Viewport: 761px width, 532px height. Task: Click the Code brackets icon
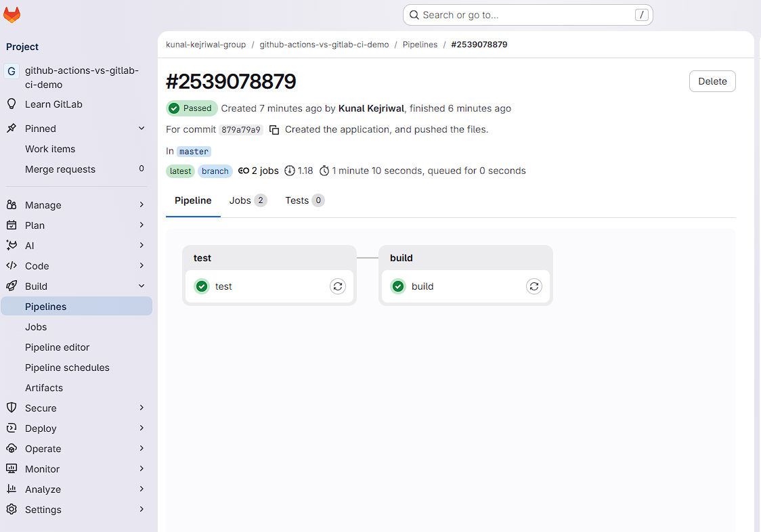coord(12,265)
